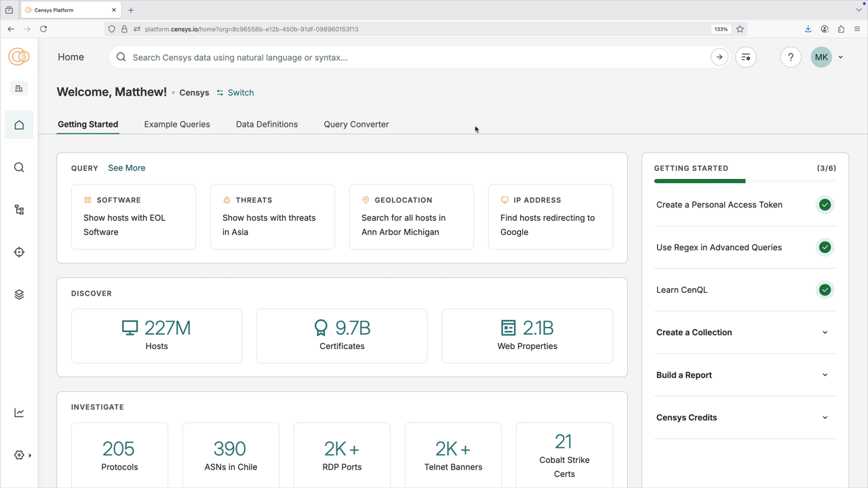
Task: Click the Censys logo icon in sidebar
Action: click(x=19, y=57)
